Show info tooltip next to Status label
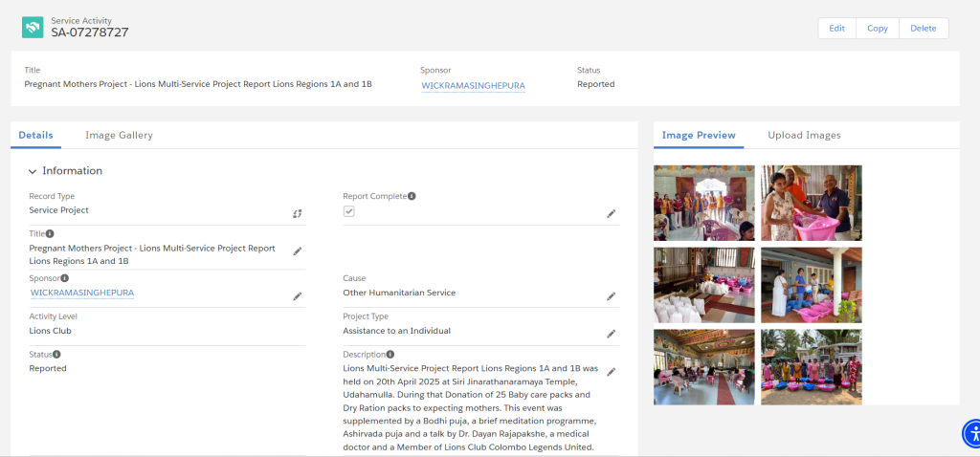The height and width of the screenshot is (457, 980). (56, 354)
